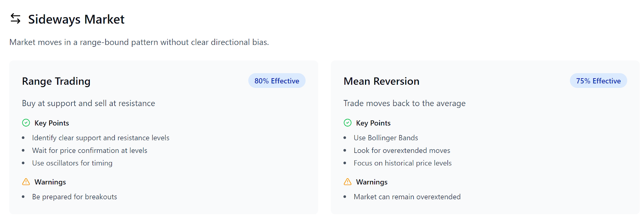Image resolution: width=644 pixels, height=219 pixels.
Task: Select 'Wait for price confirmation at levels'
Action: [x=90, y=150]
